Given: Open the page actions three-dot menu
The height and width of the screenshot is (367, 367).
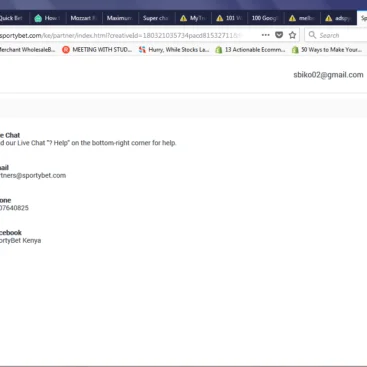Looking at the screenshot, I should (x=265, y=35).
